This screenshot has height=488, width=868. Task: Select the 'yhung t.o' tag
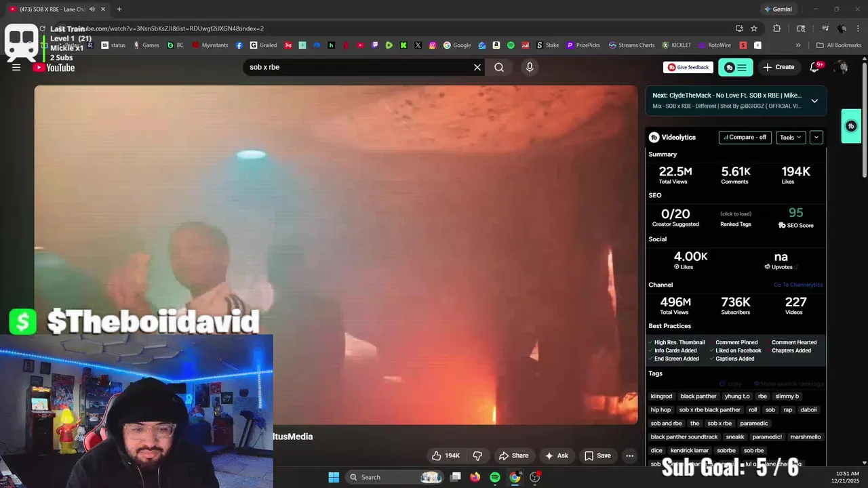[737, 396]
